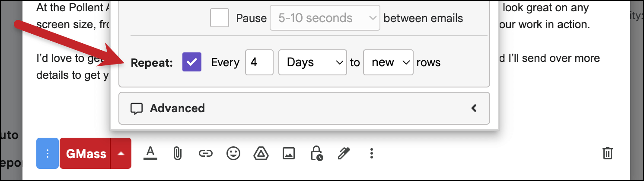Click the red GMass send button

pyautogui.click(x=85, y=153)
